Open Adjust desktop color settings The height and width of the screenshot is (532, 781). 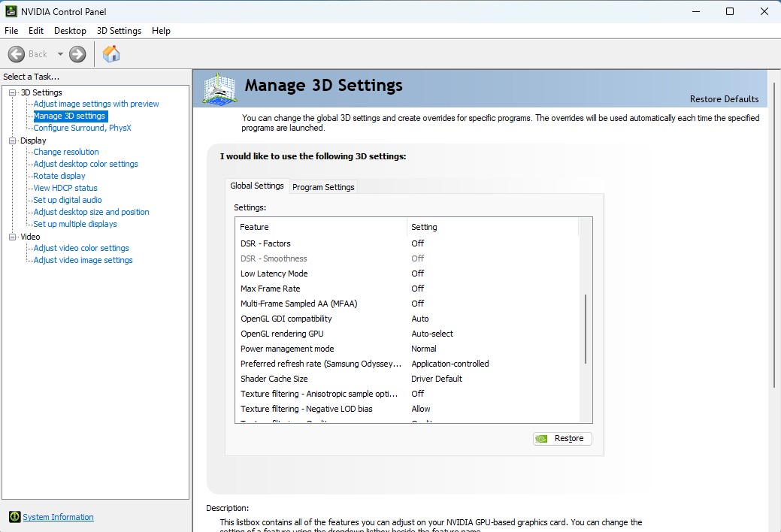pyautogui.click(x=86, y=163)
